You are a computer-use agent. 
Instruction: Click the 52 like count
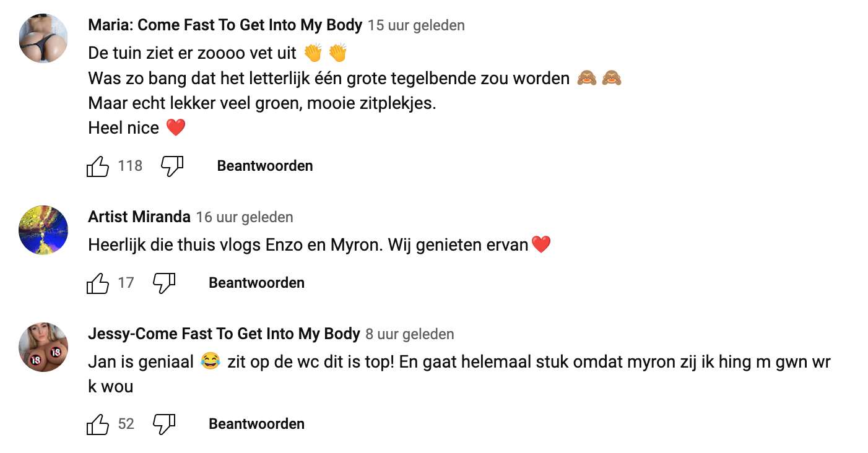tap(126, 424)
